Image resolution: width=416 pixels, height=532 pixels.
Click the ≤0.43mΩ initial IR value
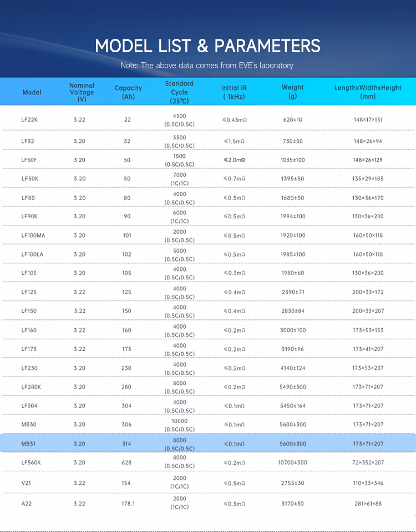234,119
